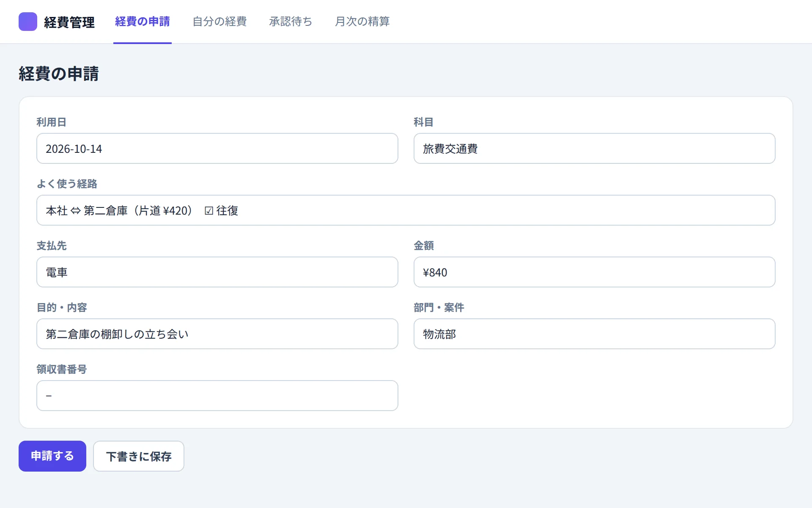Screen dimensions: 812x508
Task: Switch to the 自分の経費 tab
Action: pos(219,22)
